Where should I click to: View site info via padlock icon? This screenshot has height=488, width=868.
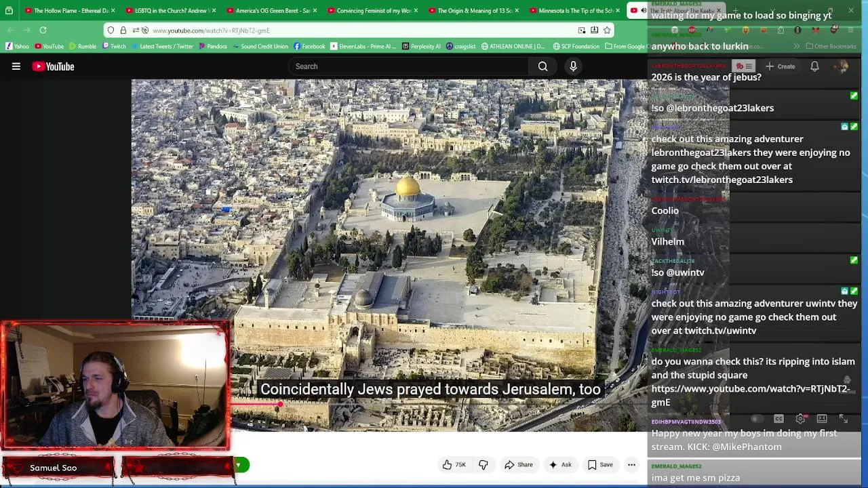(x=123, y=30)
